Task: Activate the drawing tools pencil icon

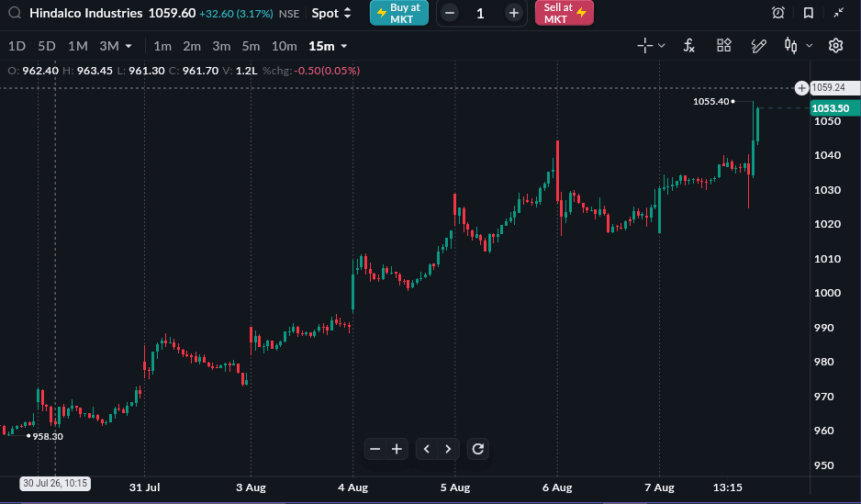Action: (x=758, y=46)
